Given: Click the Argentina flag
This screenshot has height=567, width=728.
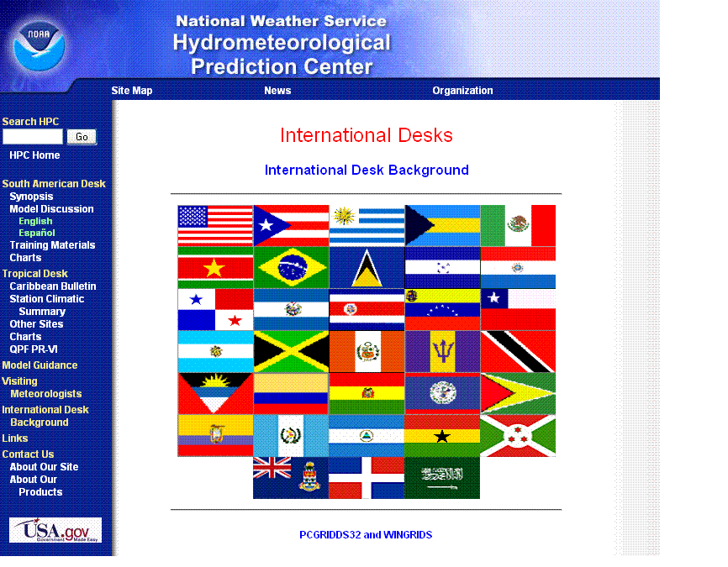Looking at the screenshot, I should (x=215, y=352).
